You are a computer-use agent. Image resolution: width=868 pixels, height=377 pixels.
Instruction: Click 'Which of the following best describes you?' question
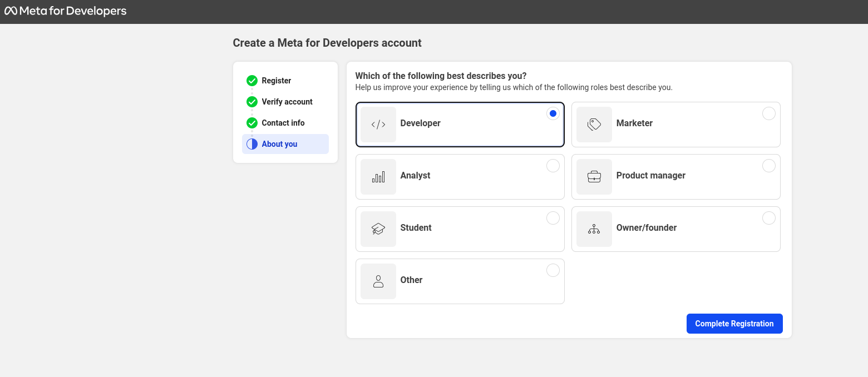(x=441, y=76)
